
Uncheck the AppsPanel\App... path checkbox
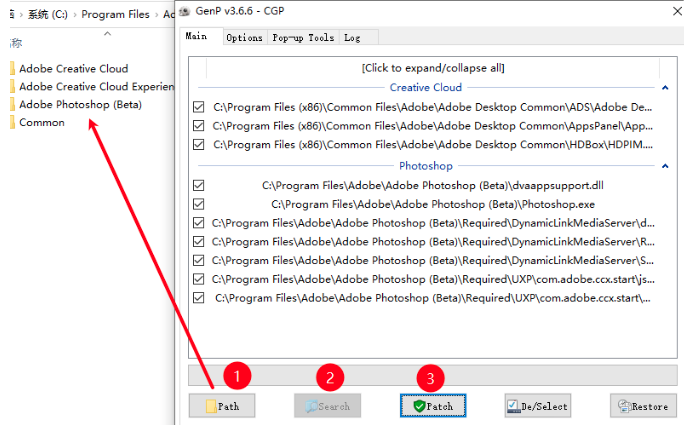198,126
